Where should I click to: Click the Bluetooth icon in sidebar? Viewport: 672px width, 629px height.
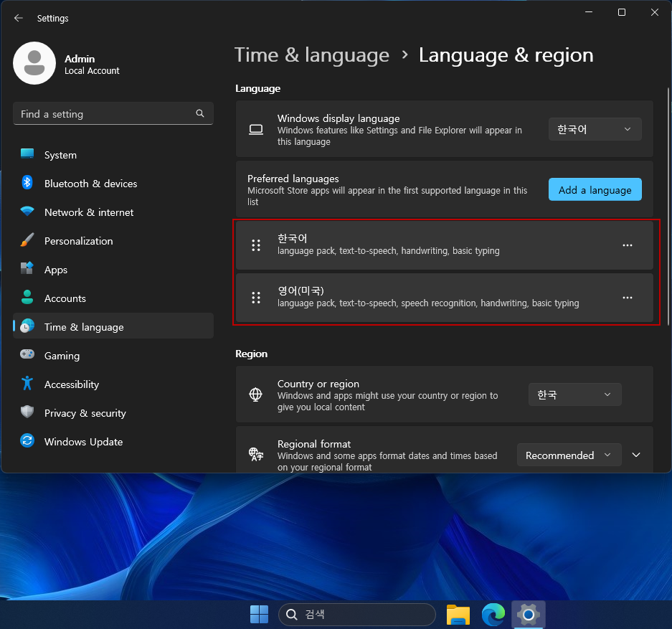click(x=27, y=182)
